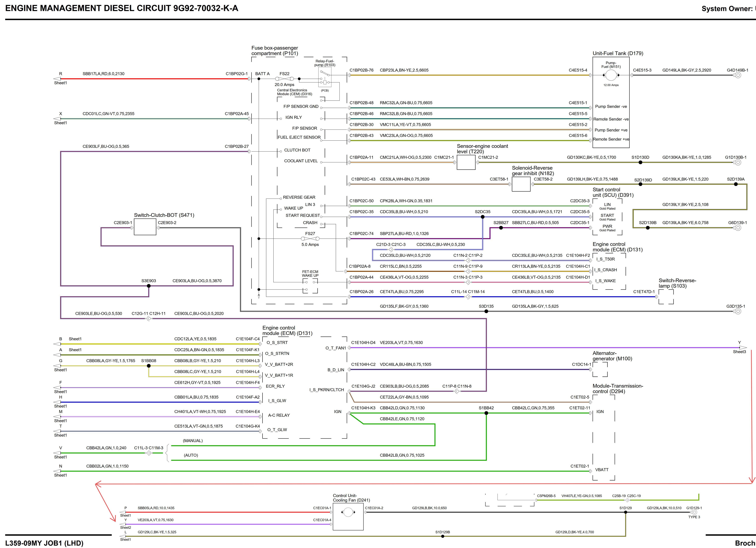The width and height of the screenshot is (756, 548).
Task: Click the FET-ECM WAKE UP switch symbol
Action: [310, 282]
